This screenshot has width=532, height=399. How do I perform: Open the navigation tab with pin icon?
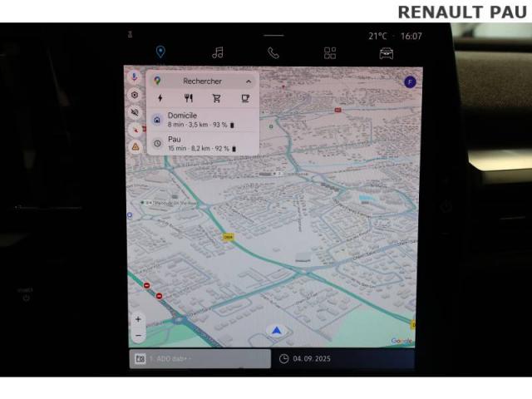(160, 52)
